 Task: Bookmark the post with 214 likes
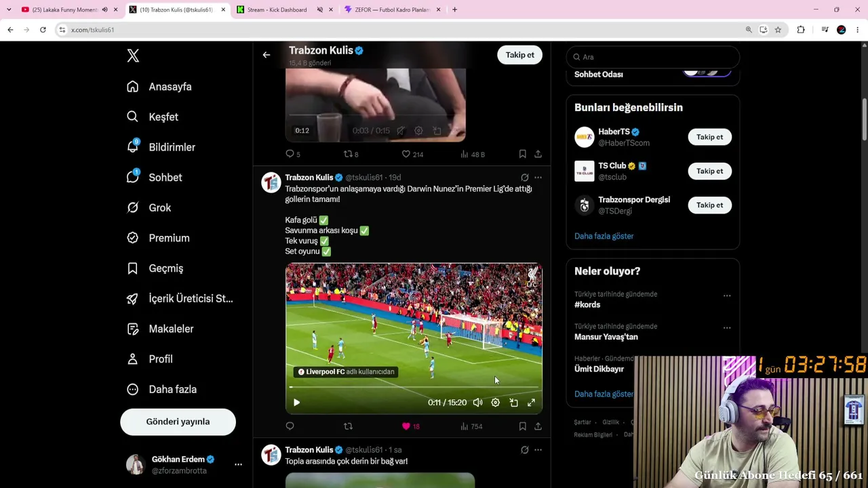click(522, 155)
